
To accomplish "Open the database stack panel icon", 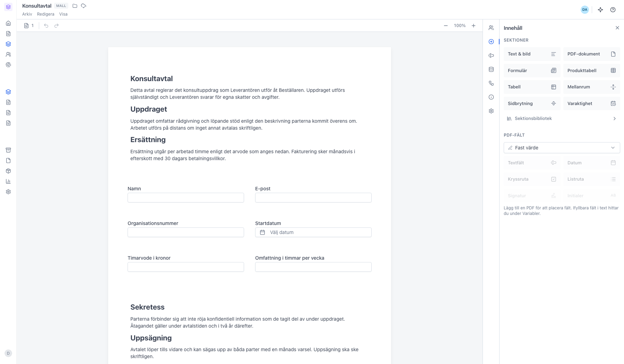I will (491, 69).
